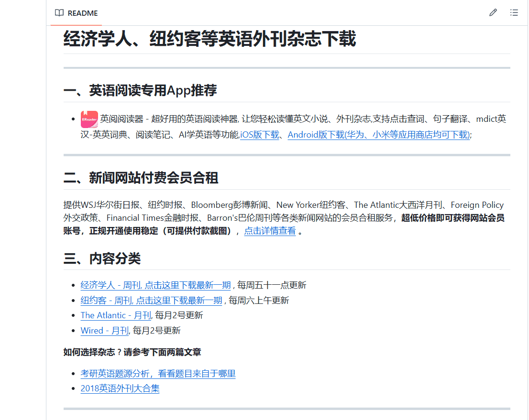
Task: Click heading 一、英语阅读专用App推荐
Action: point(140,90)
